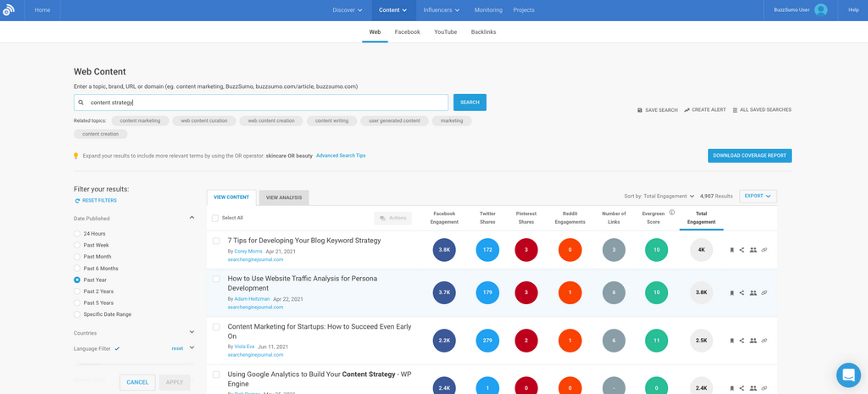Image resolution: width=868 pixels, height=394 pixels.
Task: Select the Past 5 Years date filter
Action: point(77,302)
